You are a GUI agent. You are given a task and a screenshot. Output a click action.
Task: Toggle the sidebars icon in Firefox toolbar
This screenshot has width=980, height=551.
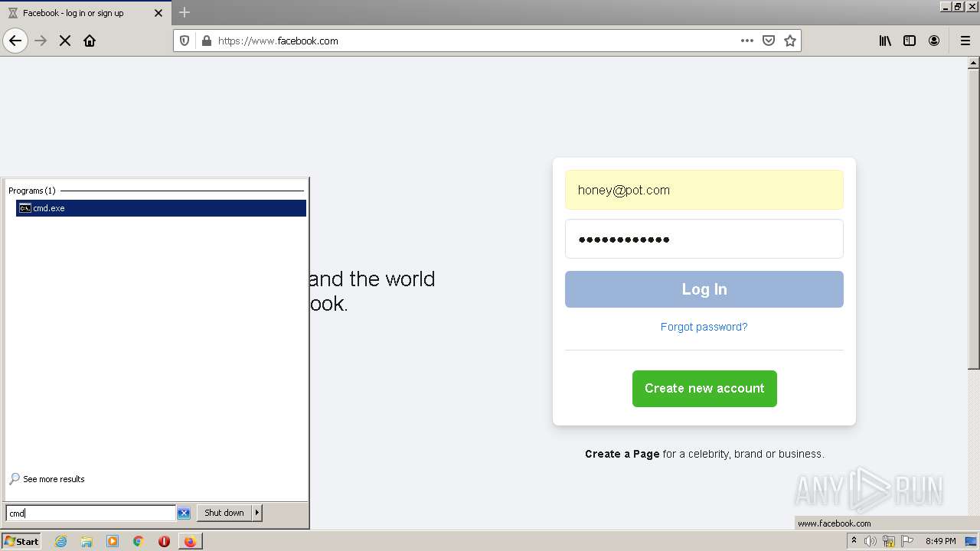click(910, 41)
